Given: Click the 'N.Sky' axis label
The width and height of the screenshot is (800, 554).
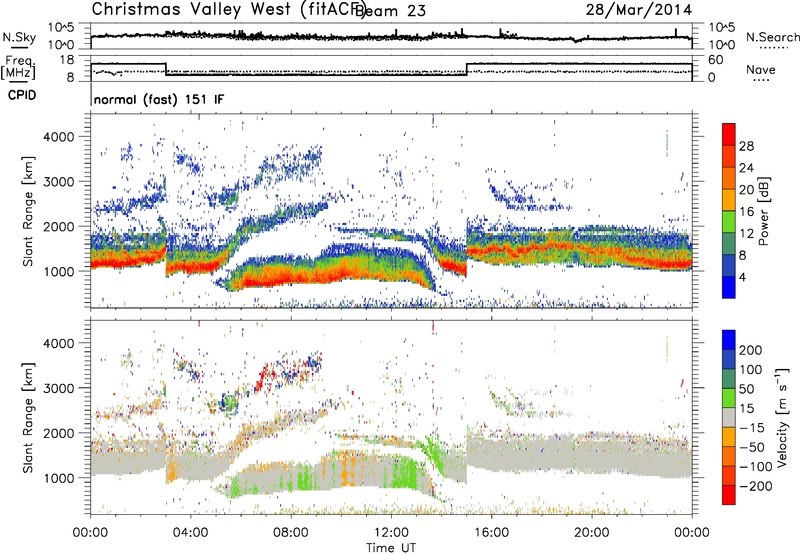Looking at the screenshot, I should pos(19,37).
